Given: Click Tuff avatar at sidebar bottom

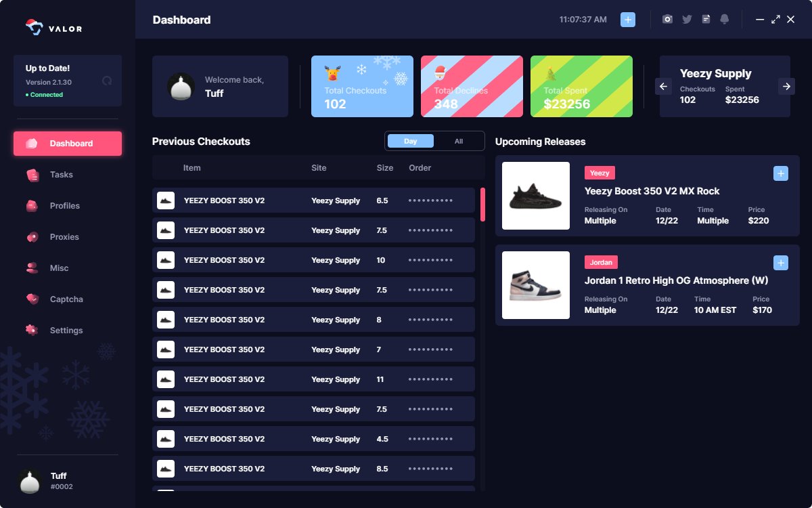Looking at the screenshot, I should (30, 481).
